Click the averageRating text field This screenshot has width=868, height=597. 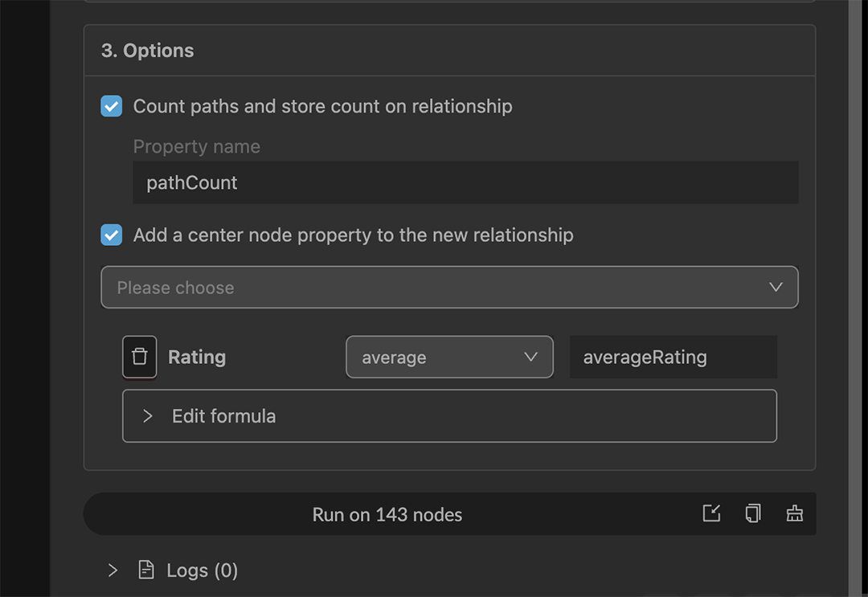(673, 357)
